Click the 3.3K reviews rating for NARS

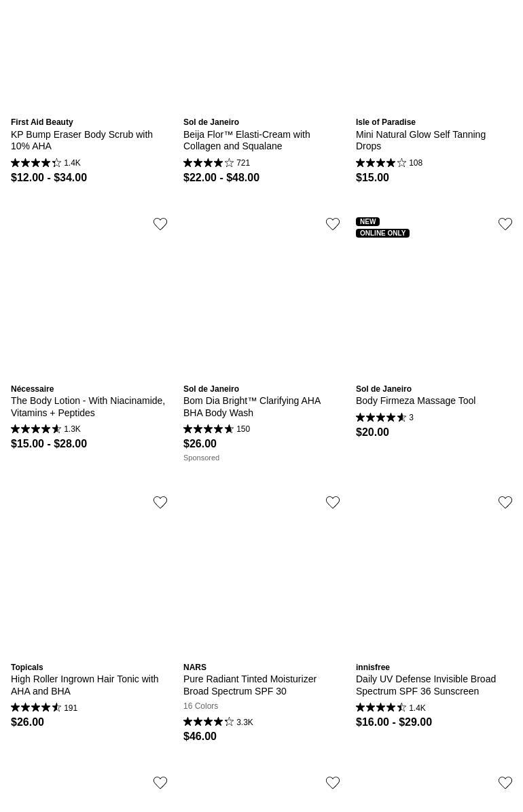(x=218, y=722)
